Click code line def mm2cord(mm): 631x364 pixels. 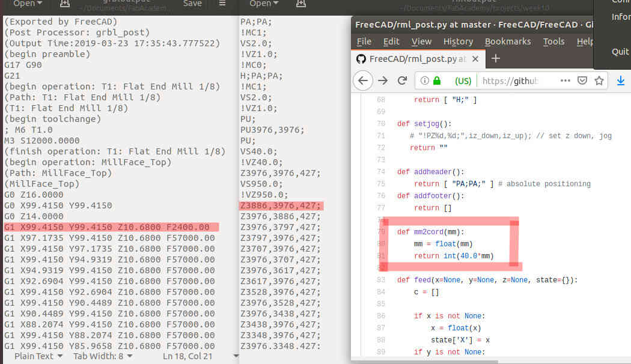click(431, 232)
